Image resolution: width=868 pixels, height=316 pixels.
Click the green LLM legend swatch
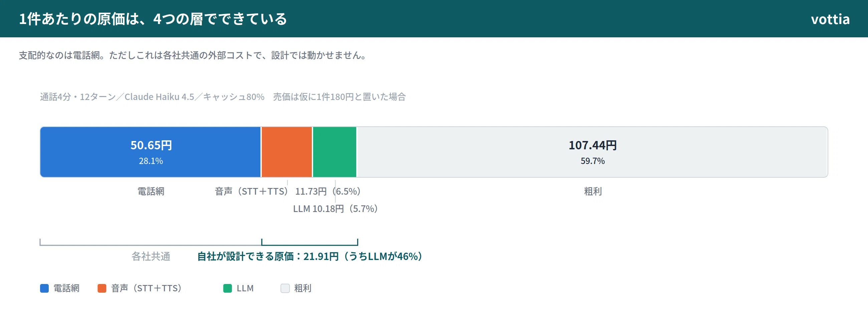point(227,288)
